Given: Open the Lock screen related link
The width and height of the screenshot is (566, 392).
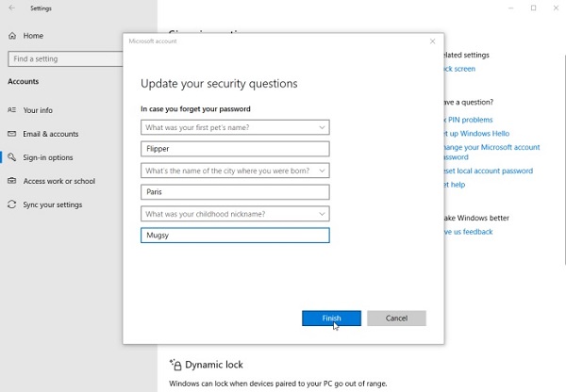Looking at the screenshot, I should point(459,69).
